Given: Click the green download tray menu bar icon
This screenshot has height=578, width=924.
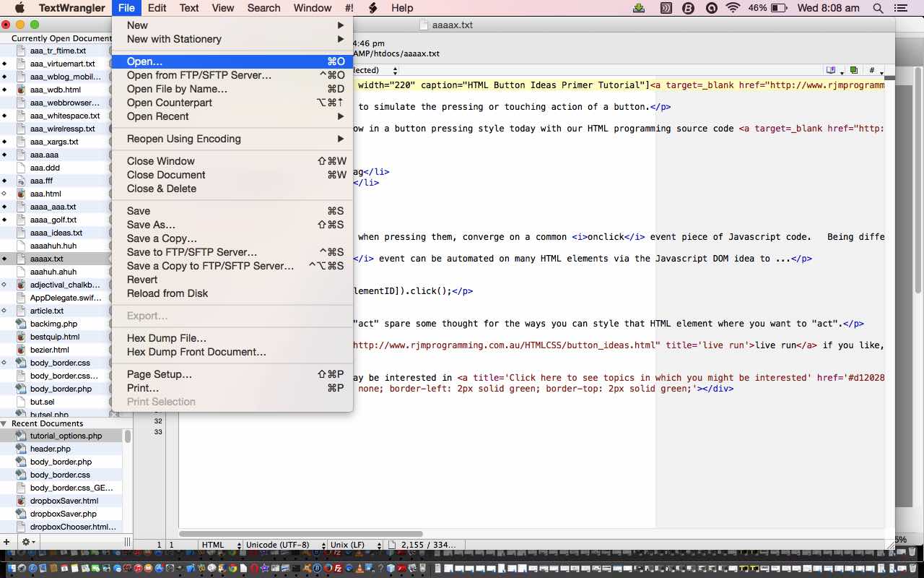Looking at the screenshot, I should pos(639,8).
